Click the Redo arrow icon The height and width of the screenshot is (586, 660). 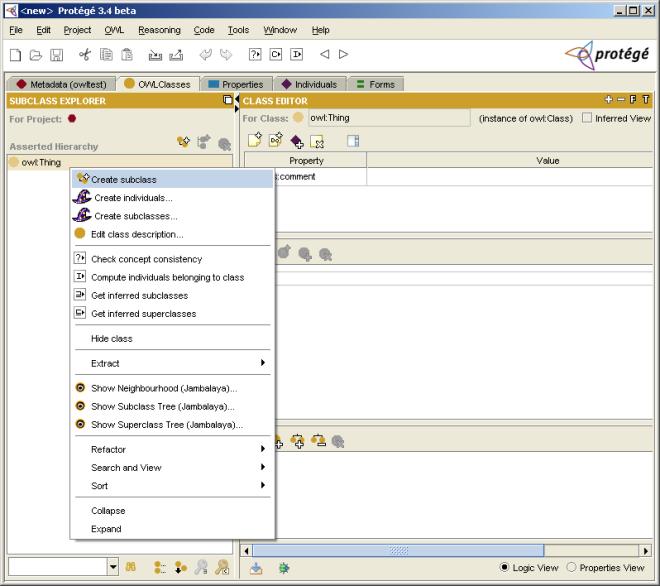pyautogui.click(x=226, y=55)
